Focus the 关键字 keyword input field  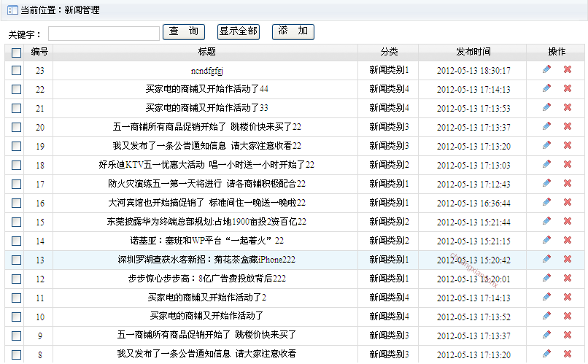pos(104,34)
